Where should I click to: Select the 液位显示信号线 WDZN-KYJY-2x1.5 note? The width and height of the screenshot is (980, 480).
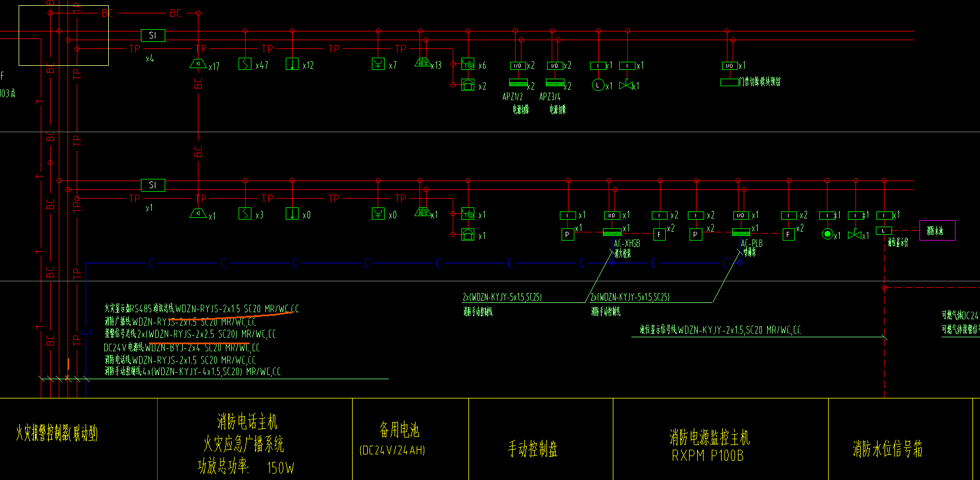coord(720,330)
